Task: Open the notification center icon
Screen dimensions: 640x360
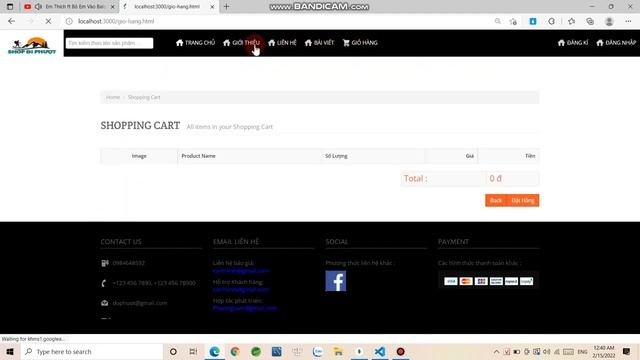Action: [x=627, y=351]
